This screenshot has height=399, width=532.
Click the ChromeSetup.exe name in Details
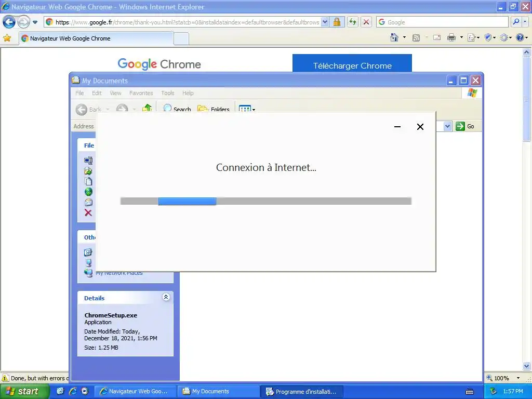click(x=111, y=315)
